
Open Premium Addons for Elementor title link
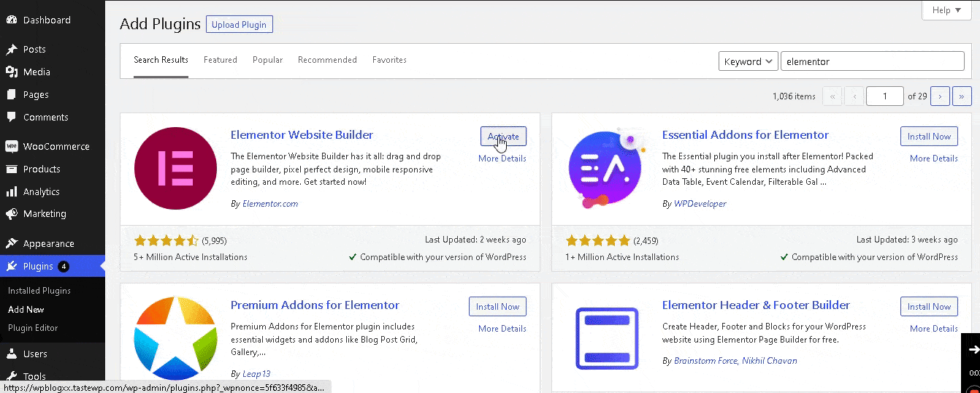click(x=315, y=305)
